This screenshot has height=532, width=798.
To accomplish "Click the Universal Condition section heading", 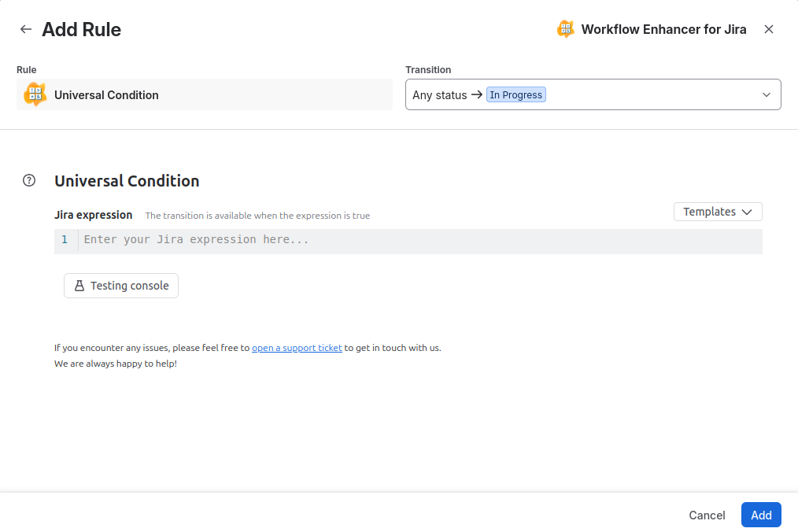I will coord(127,181).
